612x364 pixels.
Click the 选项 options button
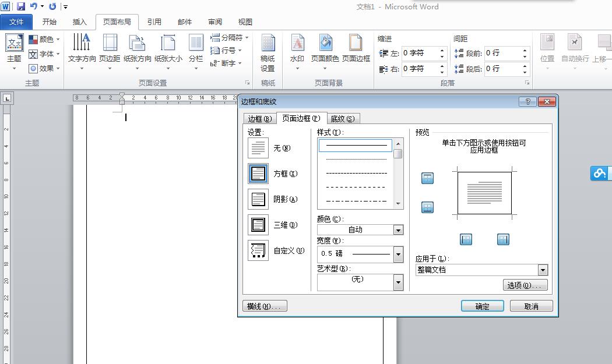[x=525, y=285]
